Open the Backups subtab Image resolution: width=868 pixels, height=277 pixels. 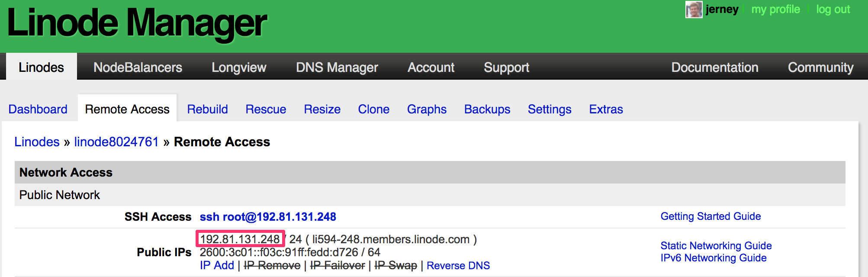click(x=487, y=109)
